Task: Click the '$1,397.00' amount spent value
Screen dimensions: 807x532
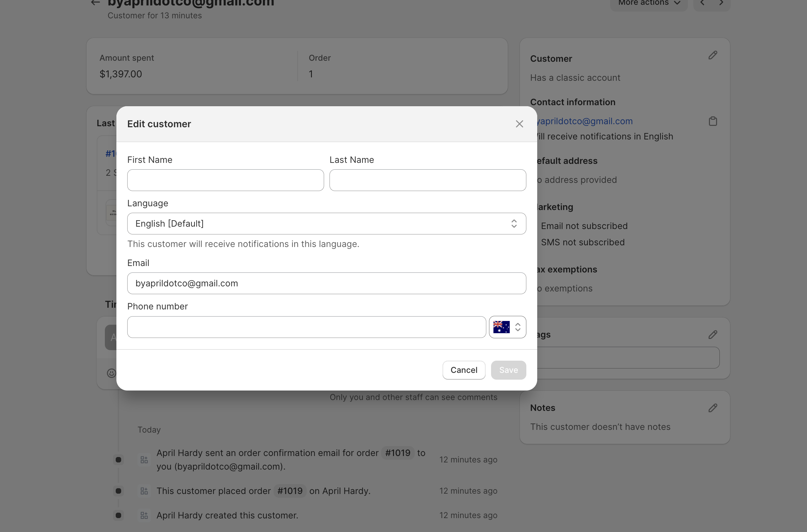Action: (121, 74)
